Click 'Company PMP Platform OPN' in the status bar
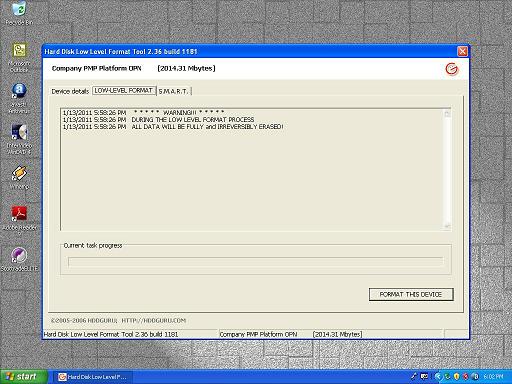Viewport: 512px width, 384px height. pyautogui.click(x=258, y=334)
